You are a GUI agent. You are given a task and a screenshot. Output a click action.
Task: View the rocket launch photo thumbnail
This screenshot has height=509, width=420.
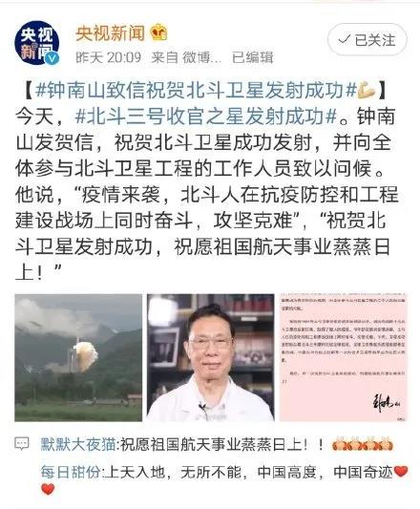[78, 358]
